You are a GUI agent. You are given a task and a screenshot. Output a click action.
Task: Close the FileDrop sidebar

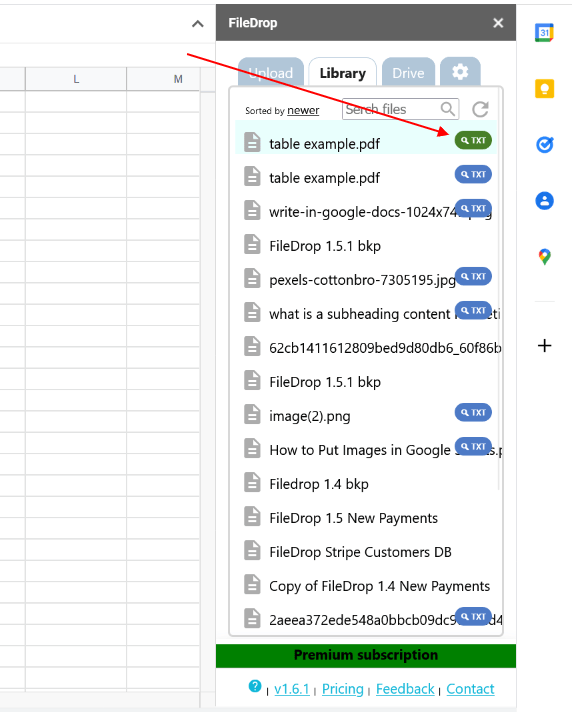(498, 23)
